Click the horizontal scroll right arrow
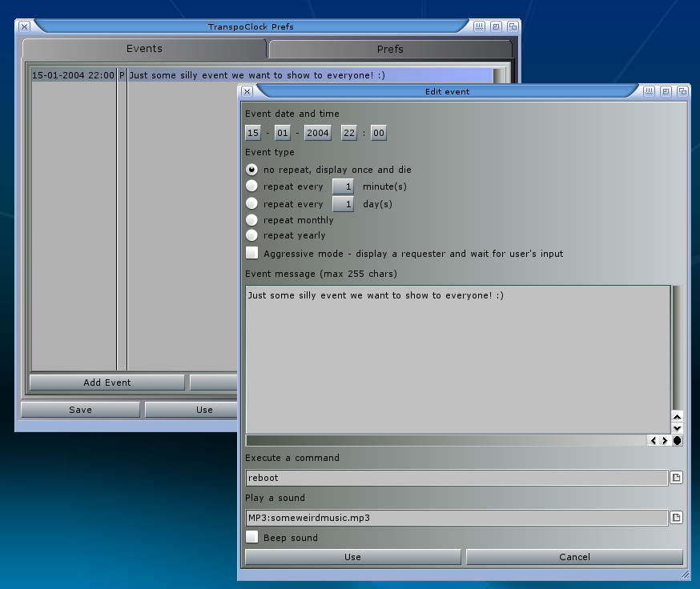This screenshot has height=589, width=700. point(665,440)
